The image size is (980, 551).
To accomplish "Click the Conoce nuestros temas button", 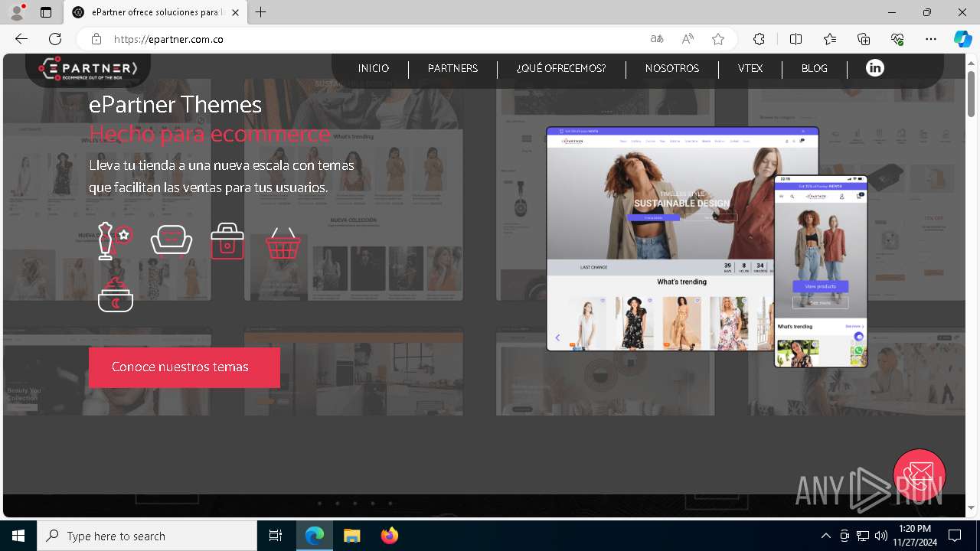I will pyautogui.click(x=185, y=367).
